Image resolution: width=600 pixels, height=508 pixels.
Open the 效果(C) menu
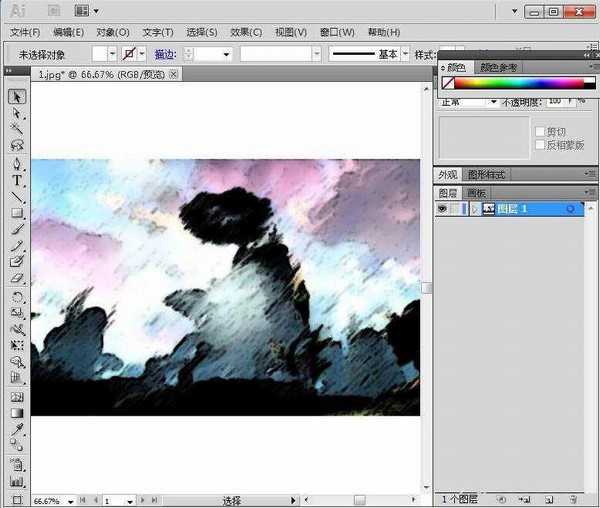coord(245,32)
